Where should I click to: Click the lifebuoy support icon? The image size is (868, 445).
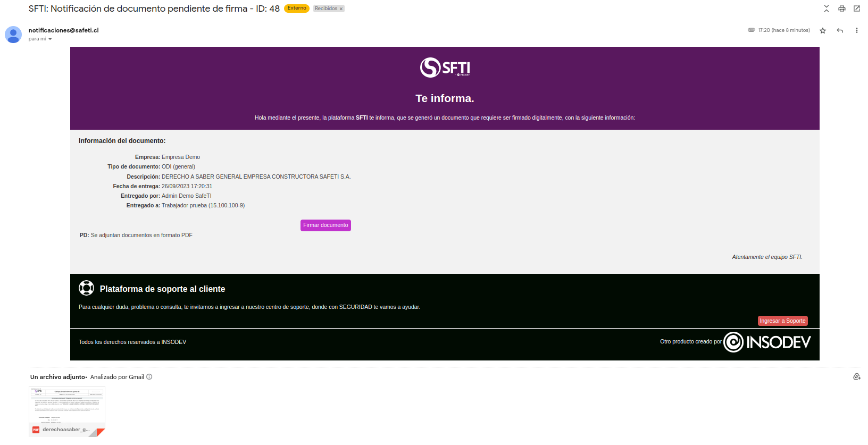click(86, 288)
